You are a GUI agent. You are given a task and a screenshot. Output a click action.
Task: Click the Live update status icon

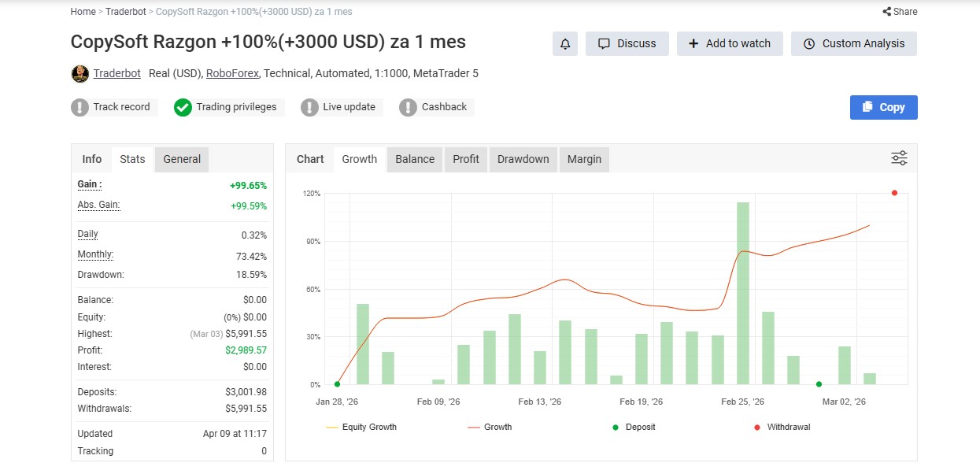click(309, 107)
